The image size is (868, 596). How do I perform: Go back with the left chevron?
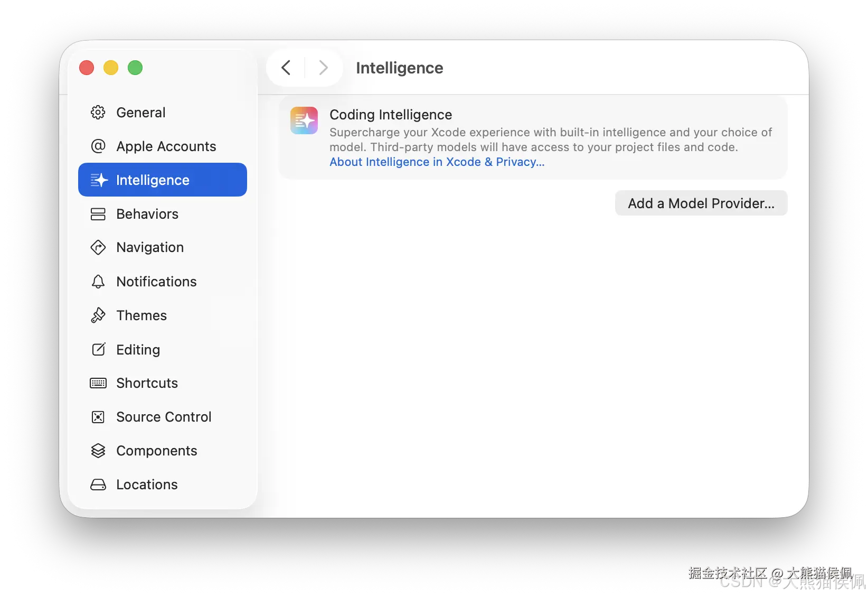(286, 68)
